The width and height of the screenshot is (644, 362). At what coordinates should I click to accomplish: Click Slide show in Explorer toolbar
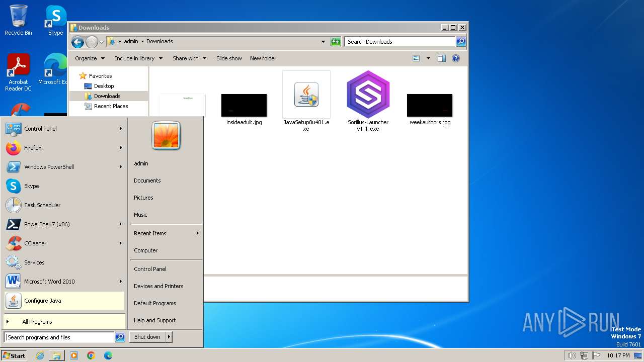point(229,58)
